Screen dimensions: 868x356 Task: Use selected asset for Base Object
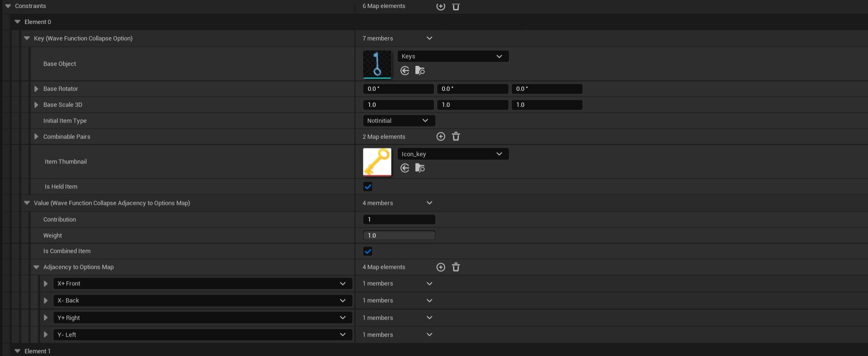tap(405, 71)
